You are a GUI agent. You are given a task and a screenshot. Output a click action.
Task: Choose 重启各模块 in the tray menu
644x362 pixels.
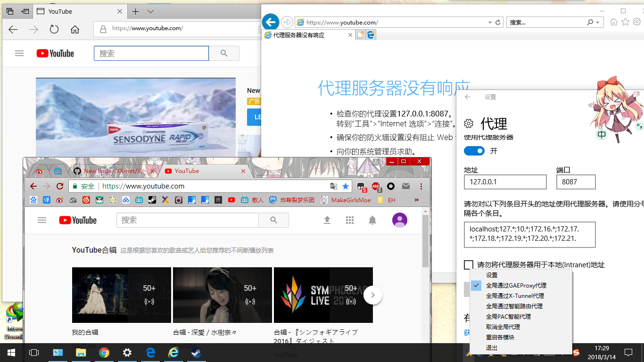coord(521,337)
